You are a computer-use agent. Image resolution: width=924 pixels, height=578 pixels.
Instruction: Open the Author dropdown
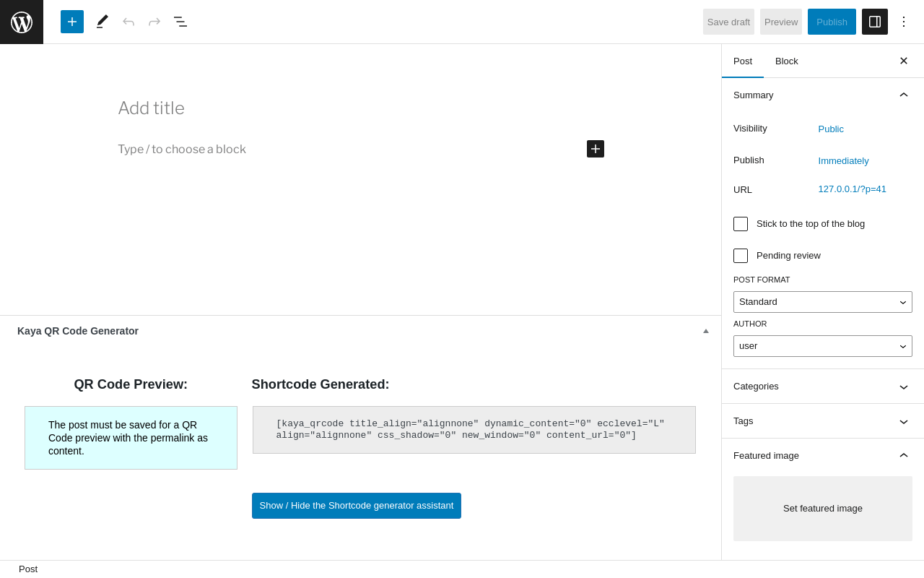(x=823, y=346)
